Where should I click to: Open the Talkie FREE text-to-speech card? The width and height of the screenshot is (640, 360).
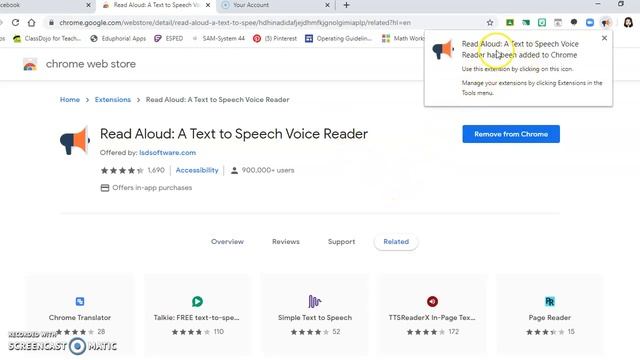[197, 315]
